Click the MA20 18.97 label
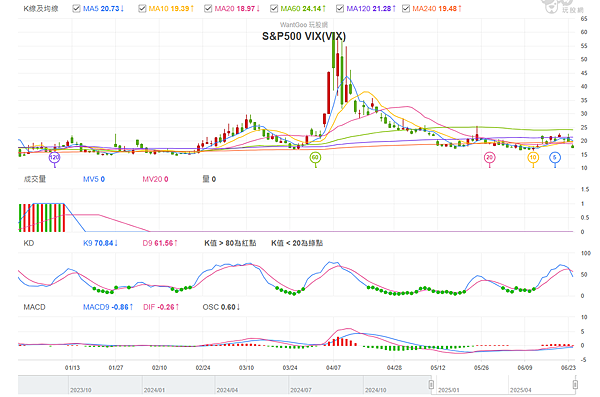Screen dimensions: 600x397 tap(237, 8)
